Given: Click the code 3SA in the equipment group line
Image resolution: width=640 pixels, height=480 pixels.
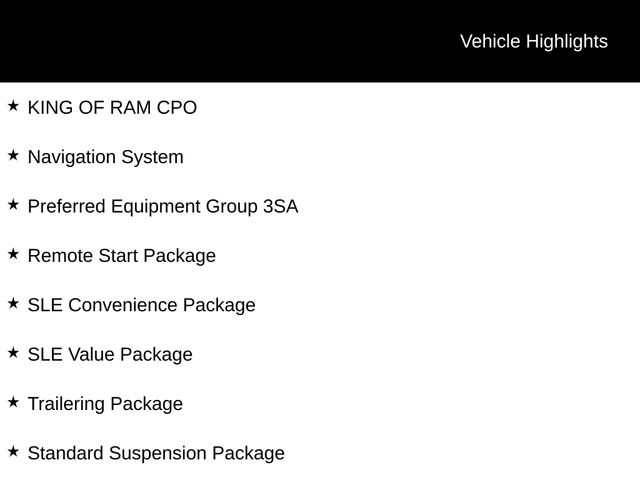Looking at the screenshot, I should tap(280, 206).
